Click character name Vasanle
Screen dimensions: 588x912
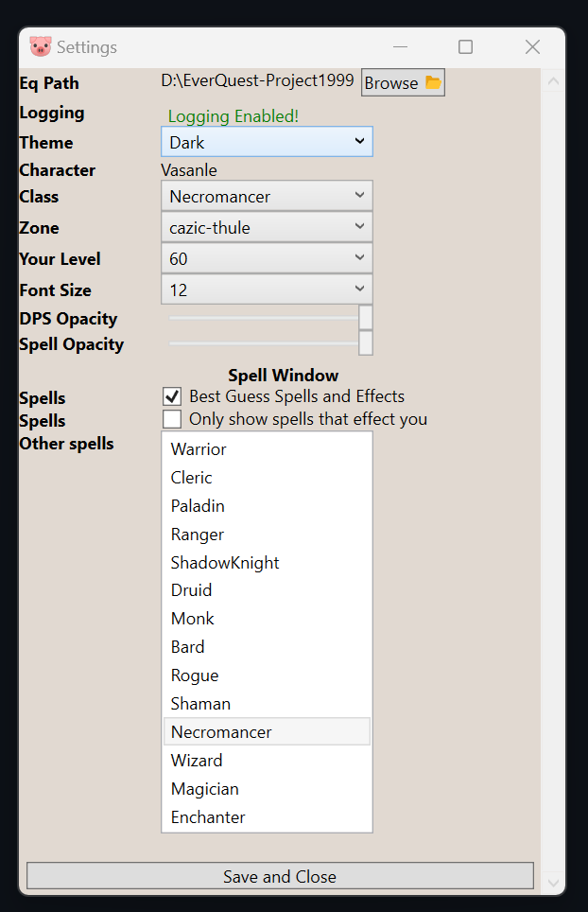tap(189, 170)
